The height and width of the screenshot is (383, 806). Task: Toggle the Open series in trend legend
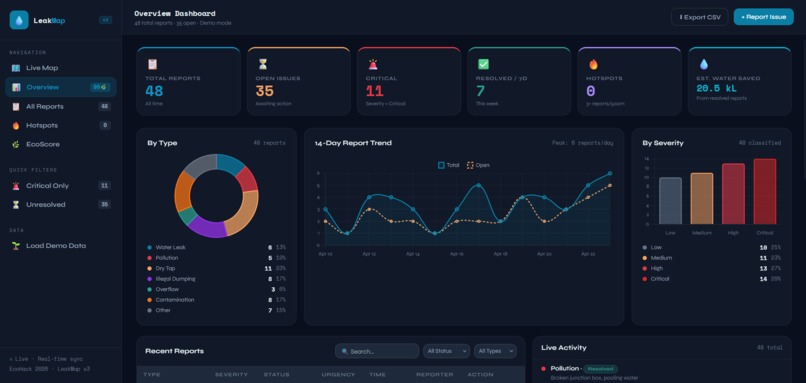[x=478, y=166]
